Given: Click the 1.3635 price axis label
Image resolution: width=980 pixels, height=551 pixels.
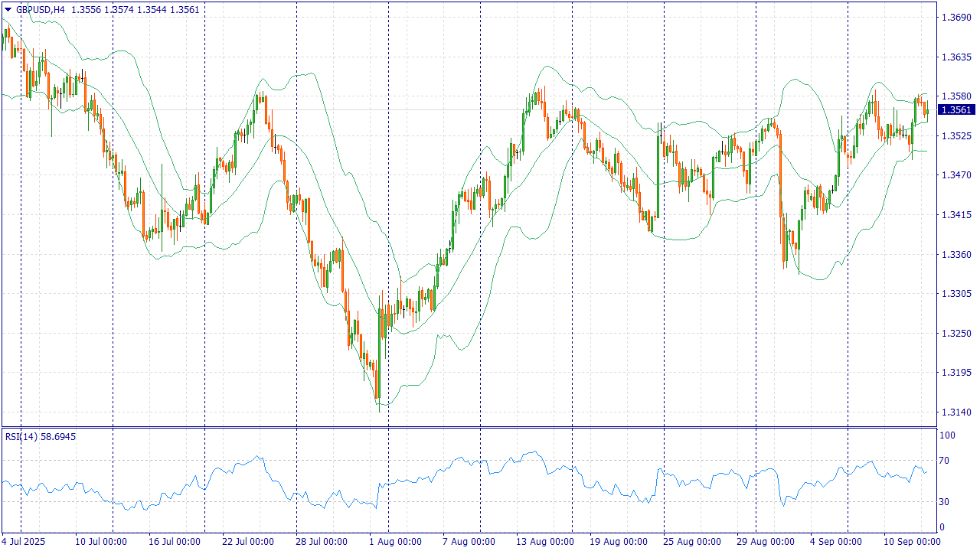Looking at the screenshot, I should pyautogui.click(x=956, y=57).
